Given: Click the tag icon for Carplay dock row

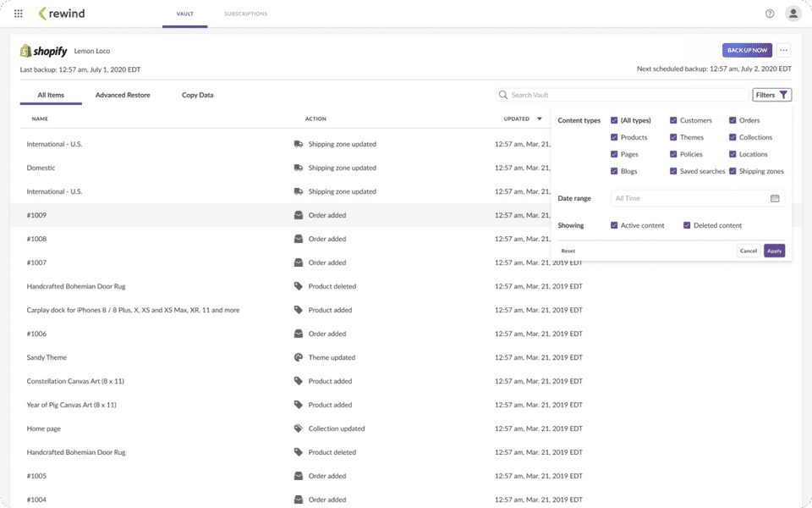Looking at the screenshot, I should point(299,310).
